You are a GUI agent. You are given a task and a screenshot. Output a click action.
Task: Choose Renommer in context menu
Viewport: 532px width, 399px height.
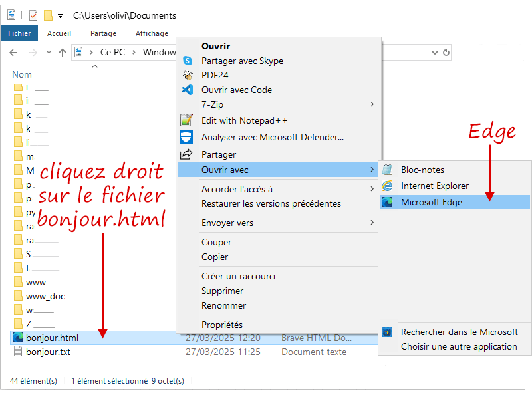coord(223,305)
